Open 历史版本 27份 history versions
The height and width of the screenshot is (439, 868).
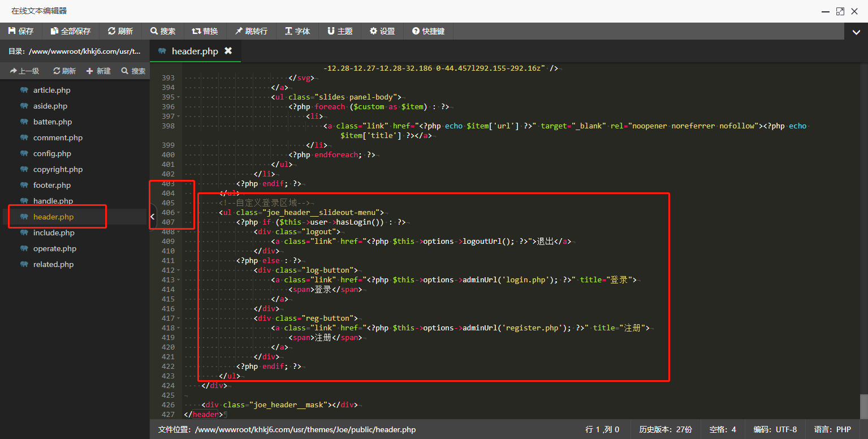(x=666, y=429)
